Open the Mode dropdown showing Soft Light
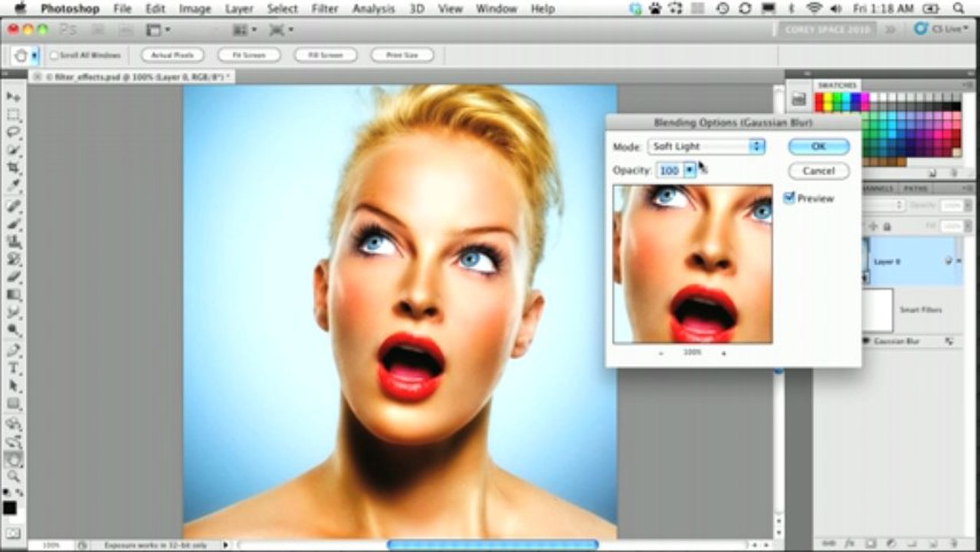Viewport: 980px width, 552px height. tap(706, 146)
